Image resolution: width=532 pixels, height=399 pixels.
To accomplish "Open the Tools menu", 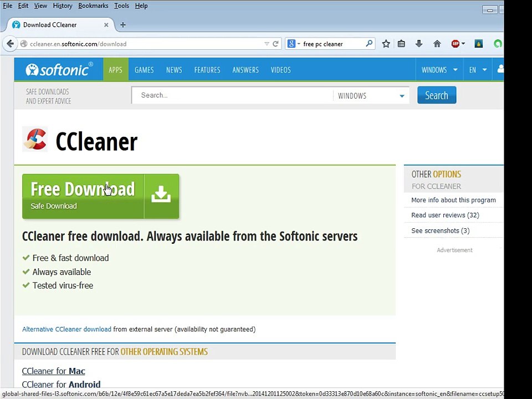I will tap(121, 6).
